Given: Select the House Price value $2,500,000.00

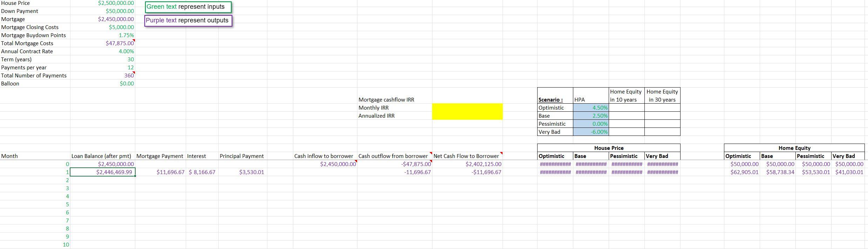Looking at the screenshot, I should 116,3.
